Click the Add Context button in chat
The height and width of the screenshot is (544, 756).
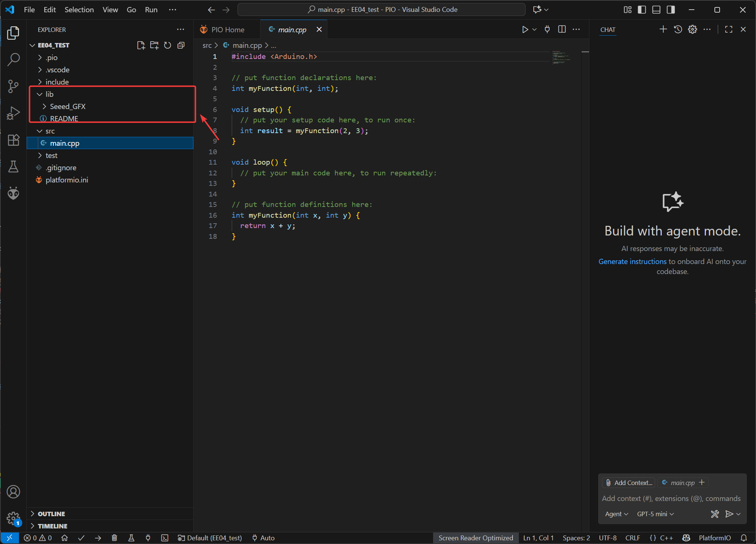tap(629, 482)
